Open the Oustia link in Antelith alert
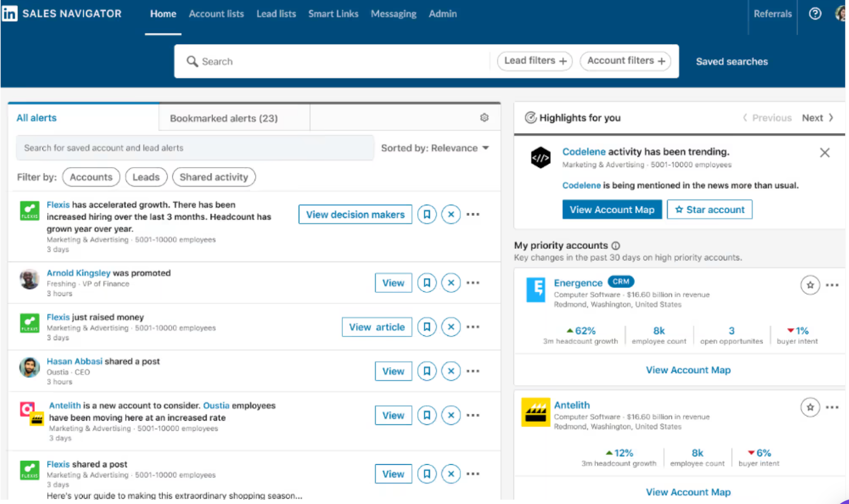This screenshot has height=504, width=849. 216,405
